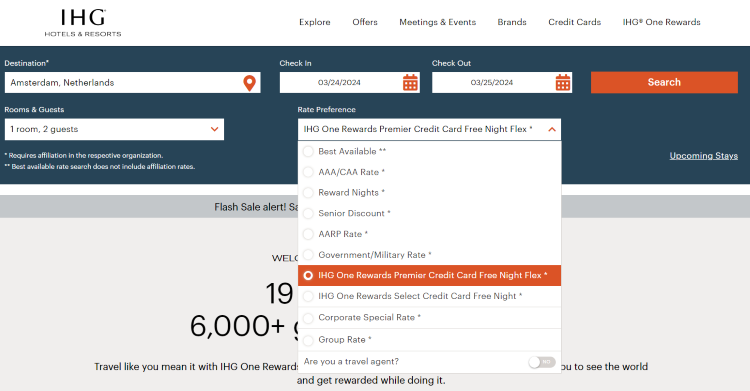Screen dimensions: 750x391
Task: Collapse the Rate Preference dropdown
Action: 551,129
